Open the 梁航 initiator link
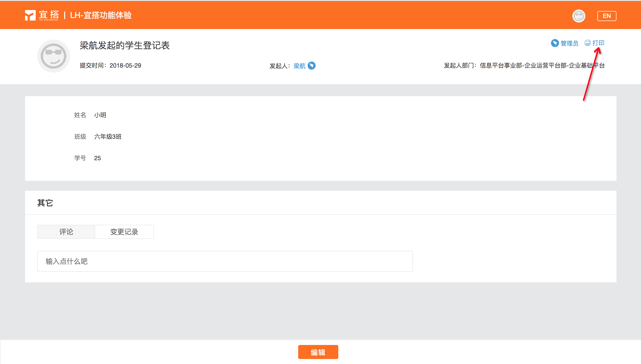The width and height of the screenshot is (641, 364). tap(299, 66)
